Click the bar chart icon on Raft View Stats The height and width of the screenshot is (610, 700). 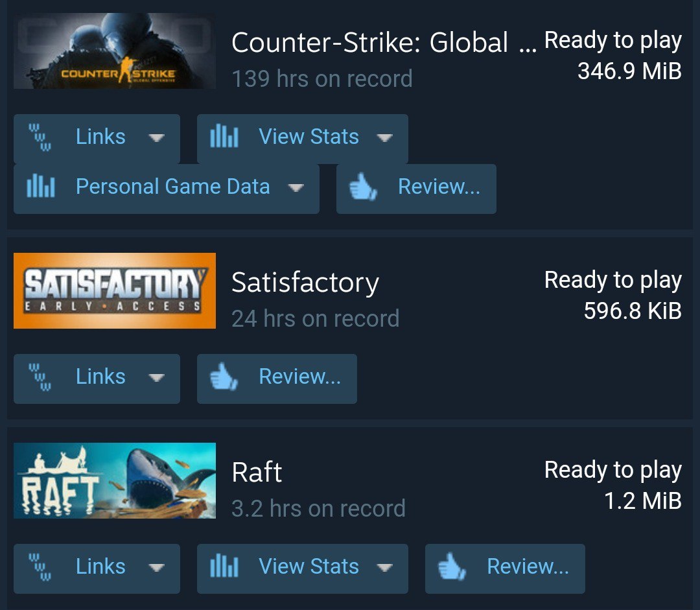pos(224,565)
